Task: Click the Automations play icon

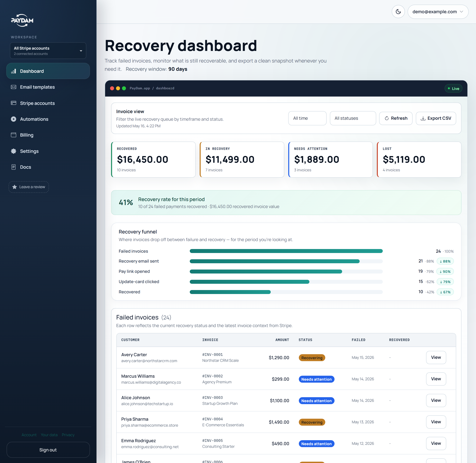Action: click(14, 119)
